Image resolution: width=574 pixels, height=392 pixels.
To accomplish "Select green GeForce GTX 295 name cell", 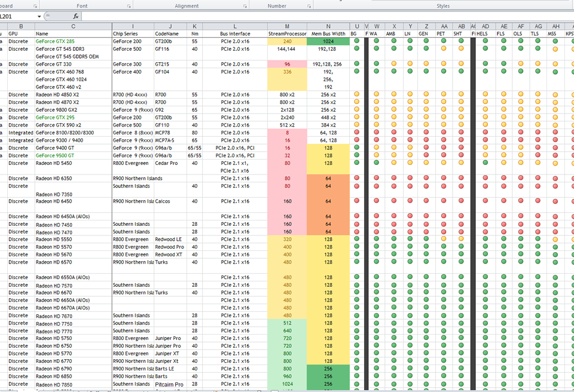I will click(73, 118).
